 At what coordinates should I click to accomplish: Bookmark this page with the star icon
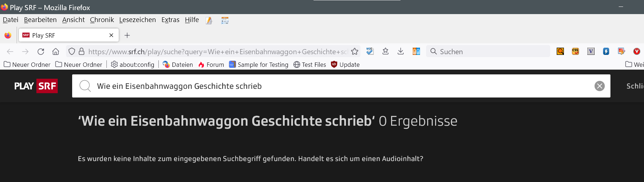(355, 52)
